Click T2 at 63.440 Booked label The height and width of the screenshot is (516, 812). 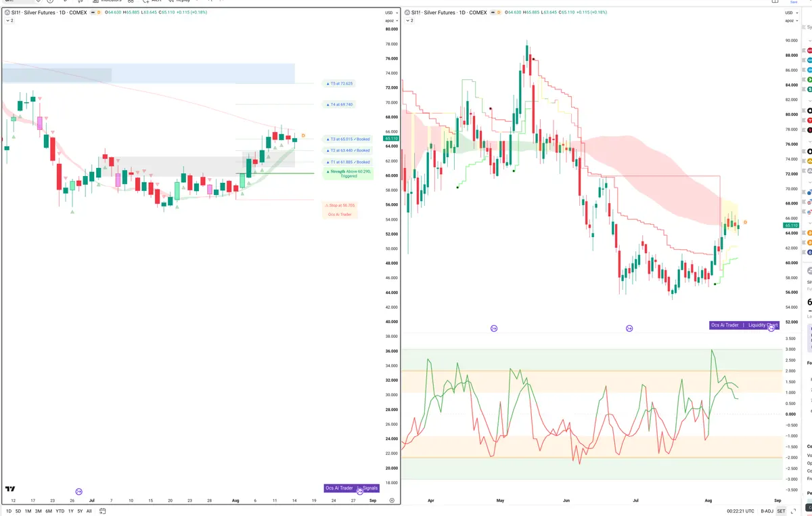[348, 150]
